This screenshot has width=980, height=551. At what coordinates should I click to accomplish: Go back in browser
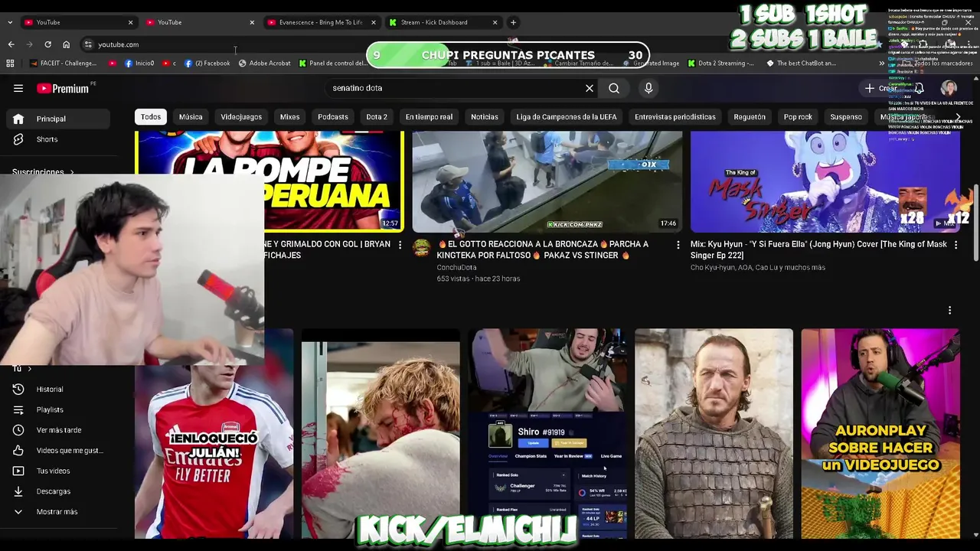point(11,44)
